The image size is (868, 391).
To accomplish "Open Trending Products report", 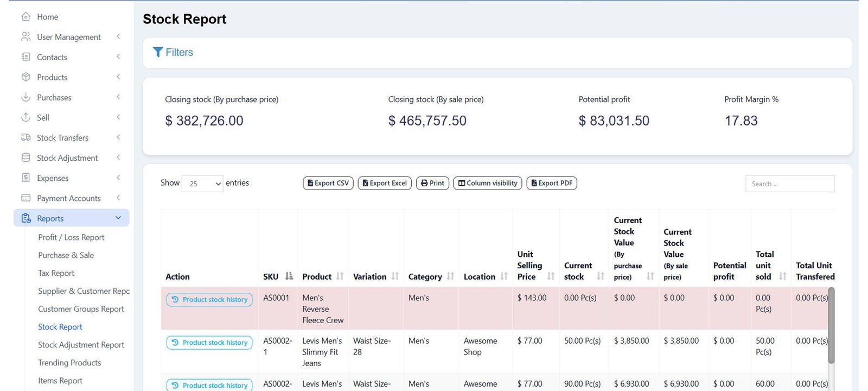I will point(69,363).
